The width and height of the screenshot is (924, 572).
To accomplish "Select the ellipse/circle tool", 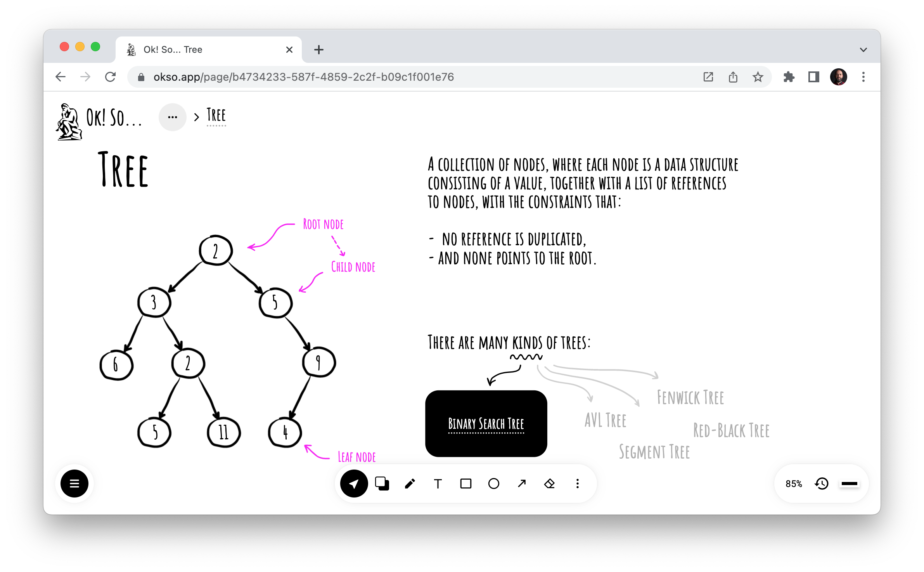I will (x=493, y=483).
